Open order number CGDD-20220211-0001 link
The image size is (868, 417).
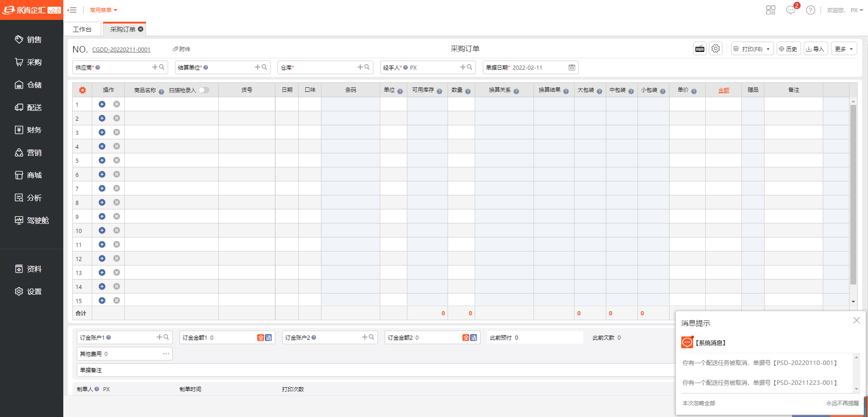(x=121, y=50)
